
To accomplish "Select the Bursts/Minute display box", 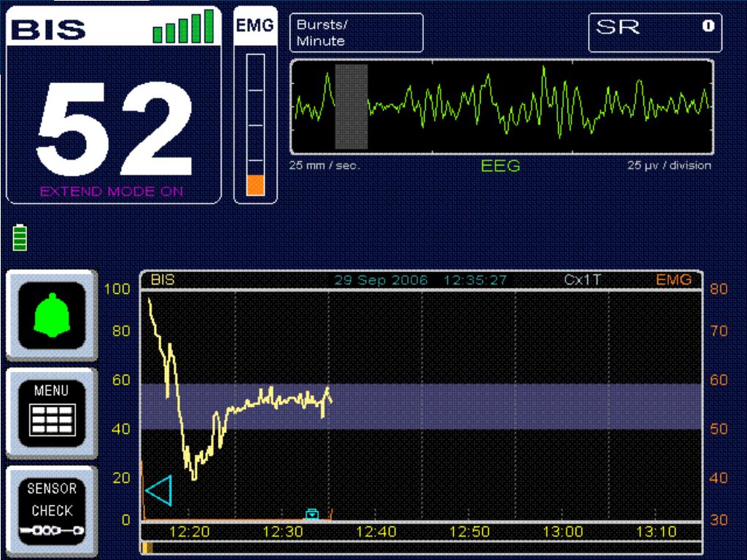I will click(356, 34).
